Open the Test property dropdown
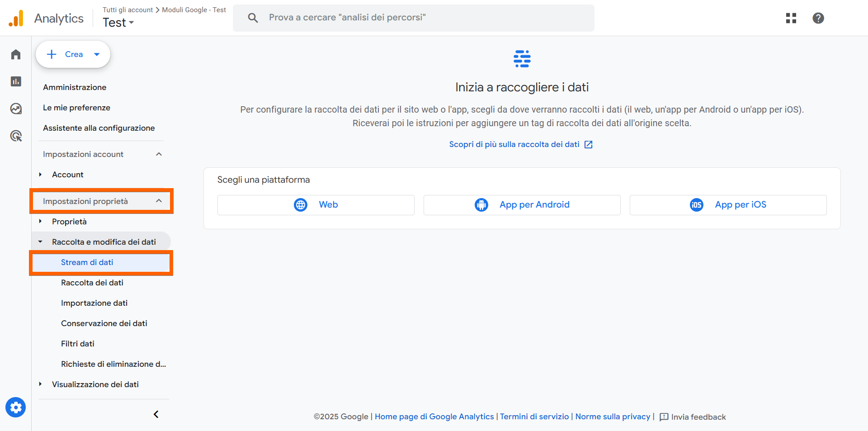Image resolution: width=868 pixels, height=431 pixels. click(118, 22)
